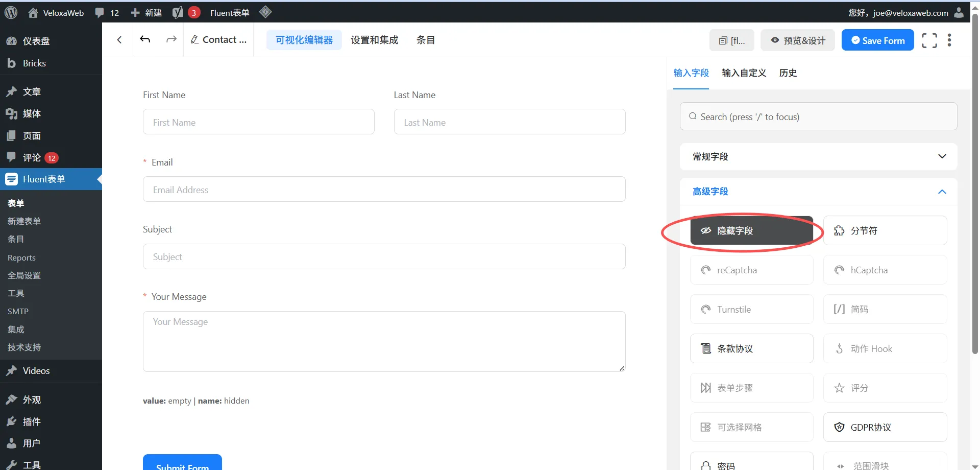Open 预览&设计 preview
The height and width of the screenshot is (470, 980).
coord(797,41)
